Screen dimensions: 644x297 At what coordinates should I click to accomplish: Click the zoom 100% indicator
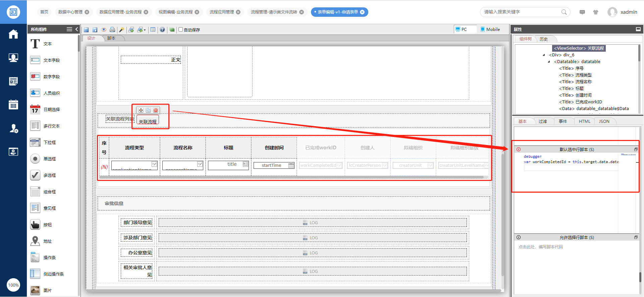point(13,285)
